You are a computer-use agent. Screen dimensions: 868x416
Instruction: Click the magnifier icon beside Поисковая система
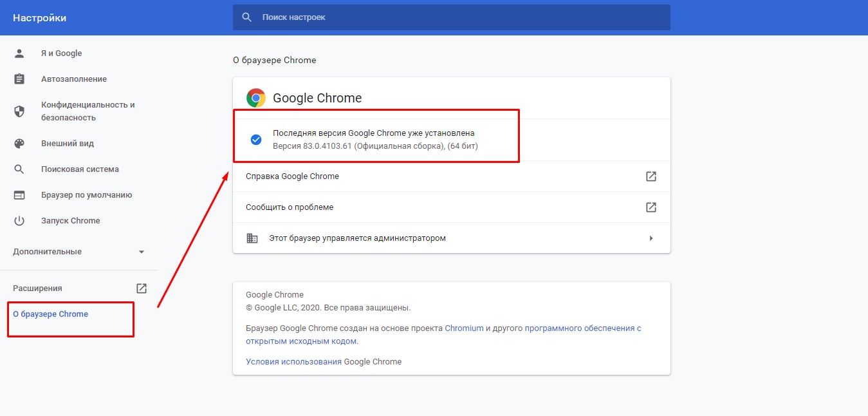tap(19, 169)
